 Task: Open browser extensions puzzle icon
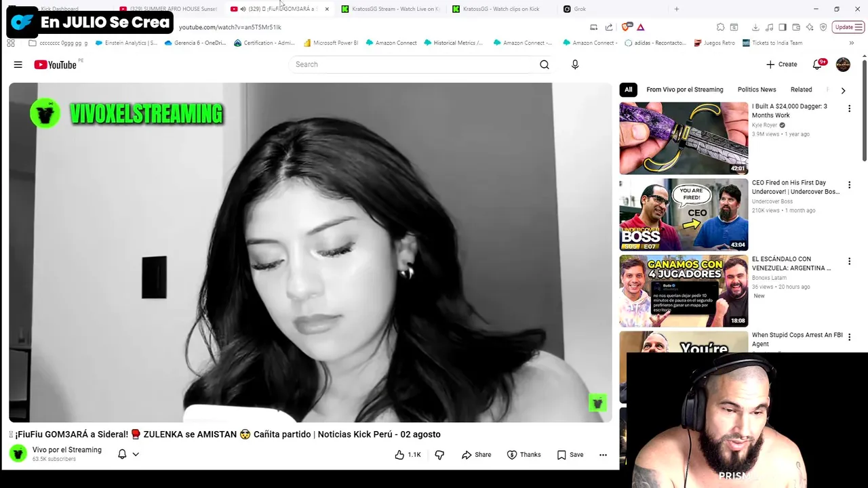[720, 27]
